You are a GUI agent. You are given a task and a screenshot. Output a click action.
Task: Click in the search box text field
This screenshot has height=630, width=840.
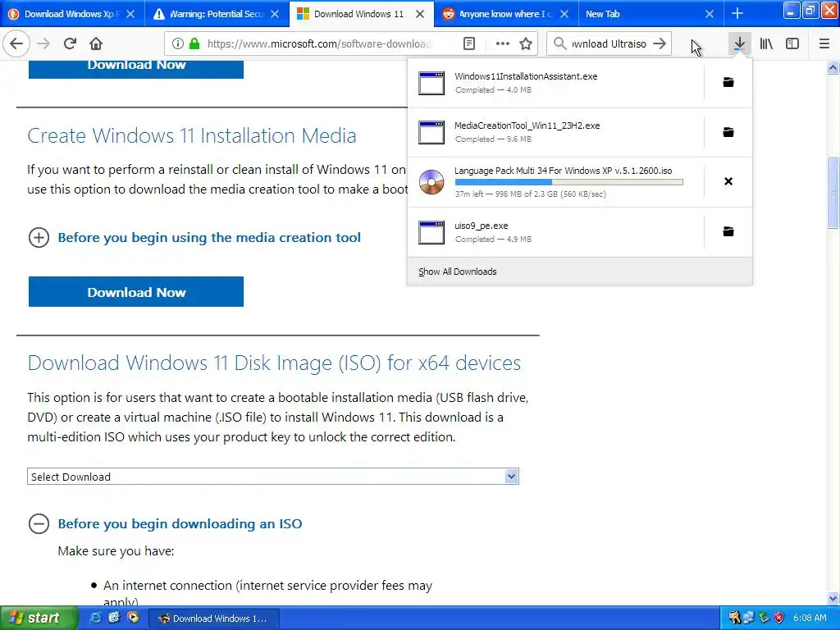pyautogui.click(x=609, y=43)
